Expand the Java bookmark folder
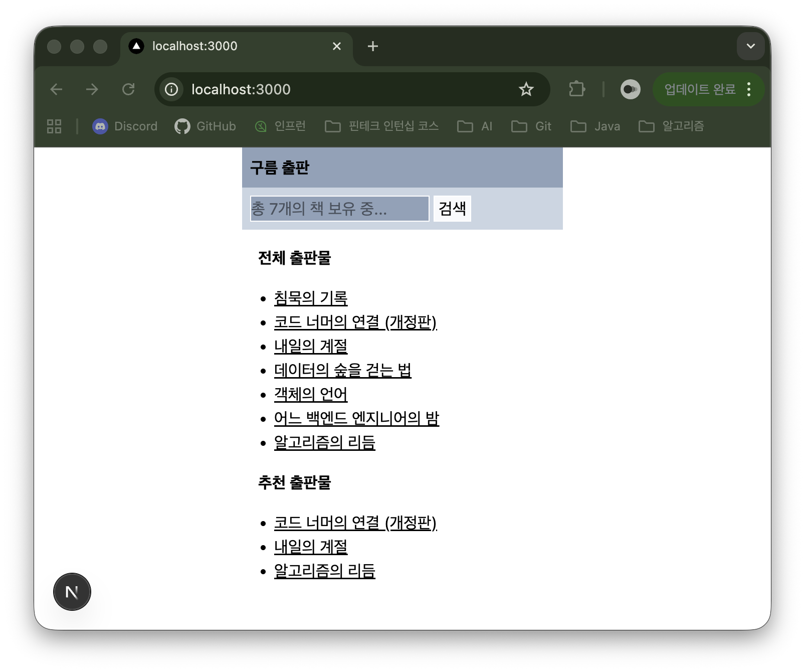Screen dimensions: 805x672 pos(595,126)
